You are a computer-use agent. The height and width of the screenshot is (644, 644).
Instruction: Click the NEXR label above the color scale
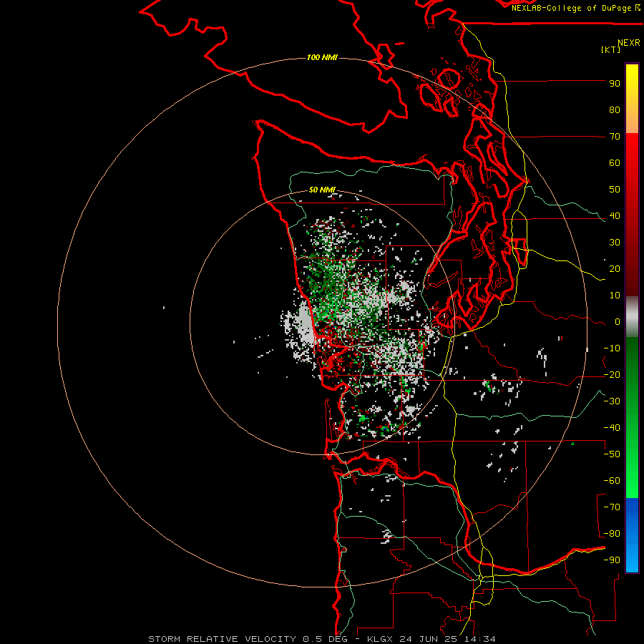(x=629, y=43)
